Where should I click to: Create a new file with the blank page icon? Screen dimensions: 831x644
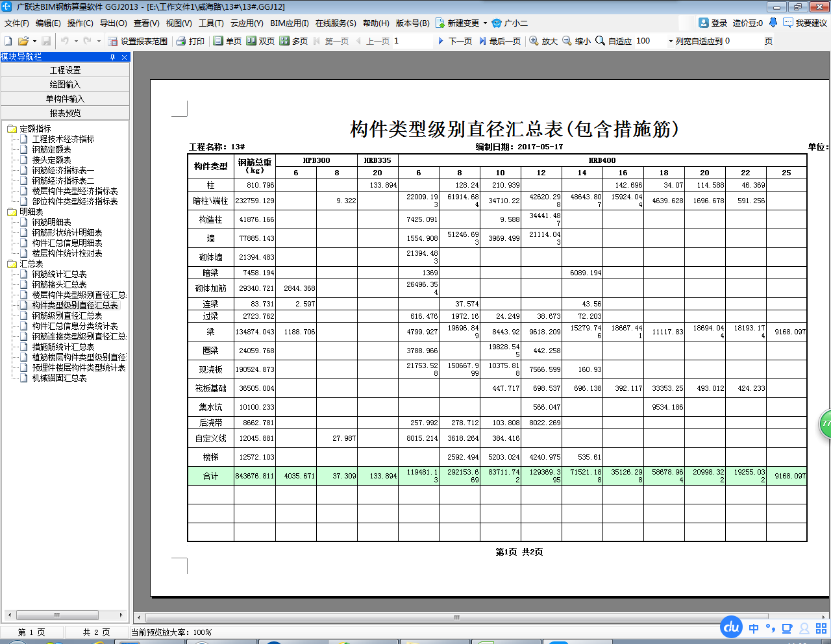pyautogui.click(x=8, y=41)
